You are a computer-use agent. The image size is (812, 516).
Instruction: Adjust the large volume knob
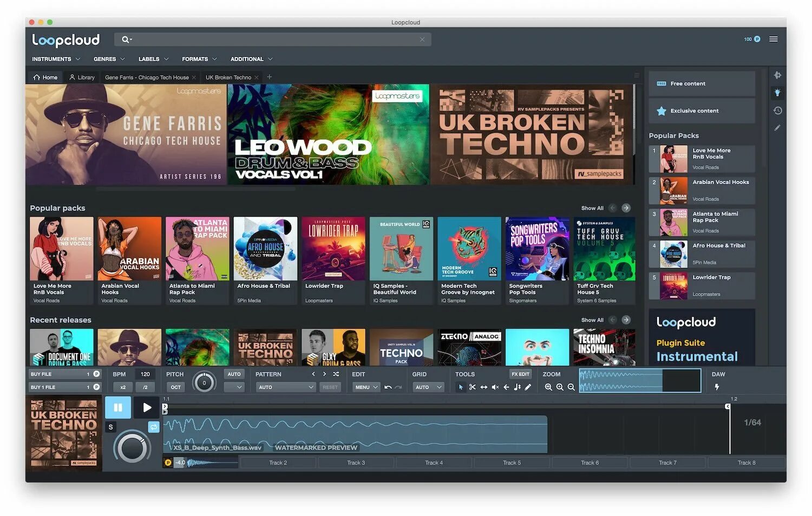[132, 447]
